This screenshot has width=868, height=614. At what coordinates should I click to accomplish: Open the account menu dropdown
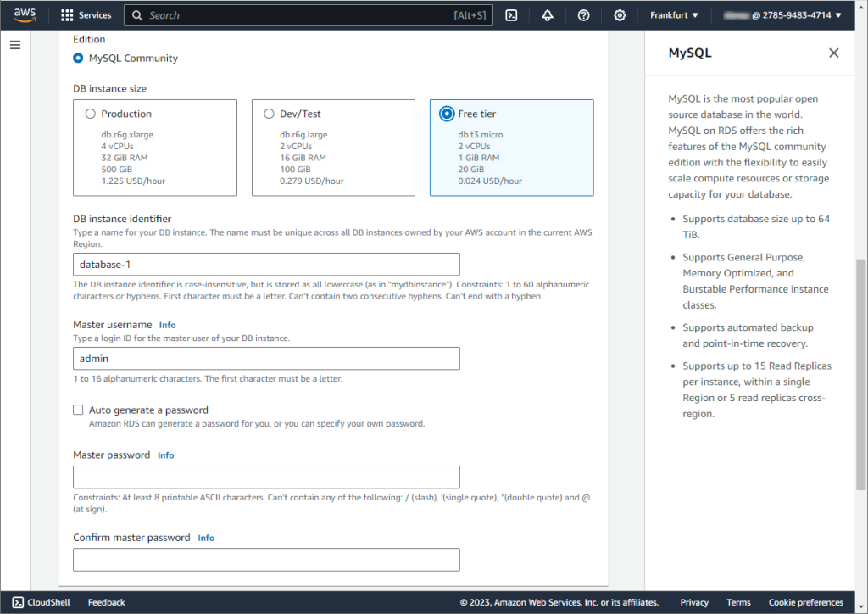pyautogui.click(x=782, y=15)
